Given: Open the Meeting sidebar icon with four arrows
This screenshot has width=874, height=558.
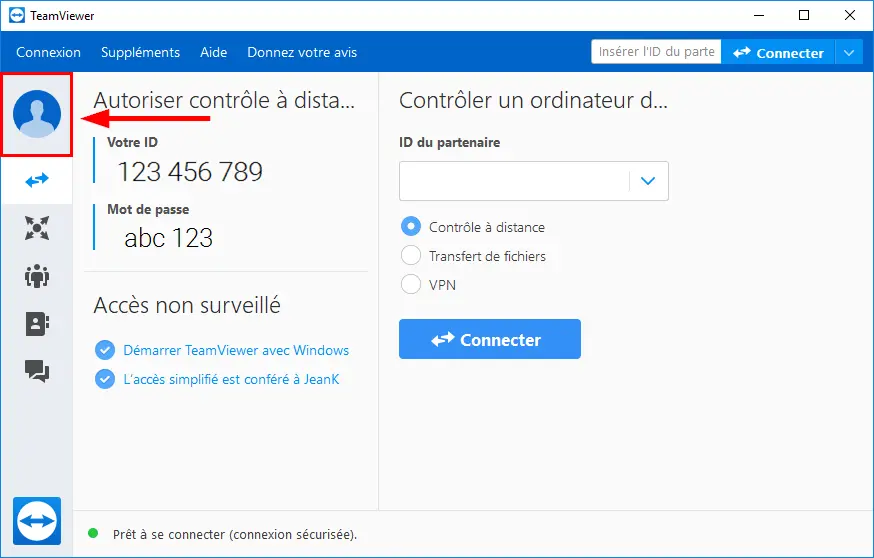Looking at the screenshot, I should [x=37, y=228].
